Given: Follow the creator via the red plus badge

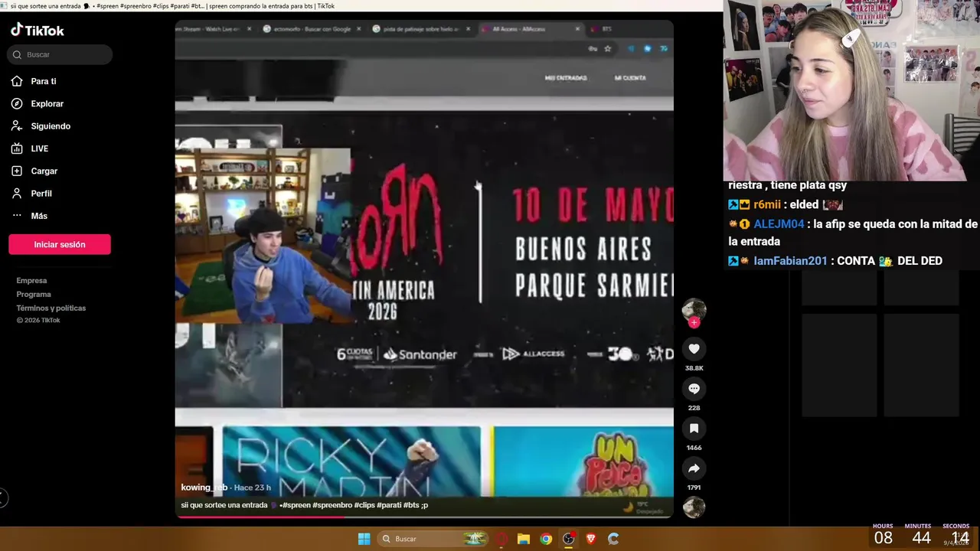Looking at the screenshot, I should click(x=694, y=322).
